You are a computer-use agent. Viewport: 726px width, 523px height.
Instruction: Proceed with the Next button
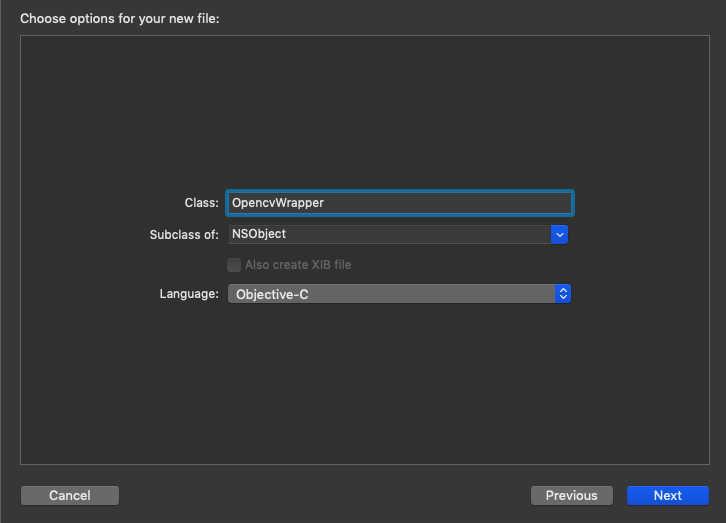point(668,495)
